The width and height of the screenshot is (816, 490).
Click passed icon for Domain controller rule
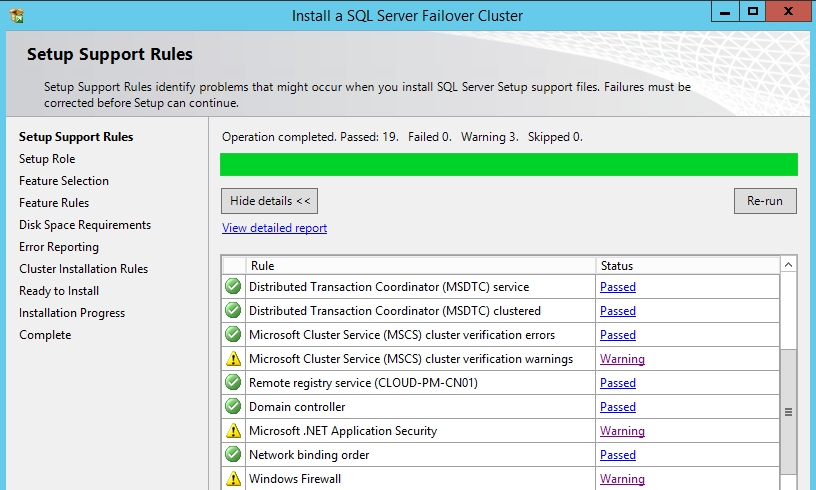[233, 406]
